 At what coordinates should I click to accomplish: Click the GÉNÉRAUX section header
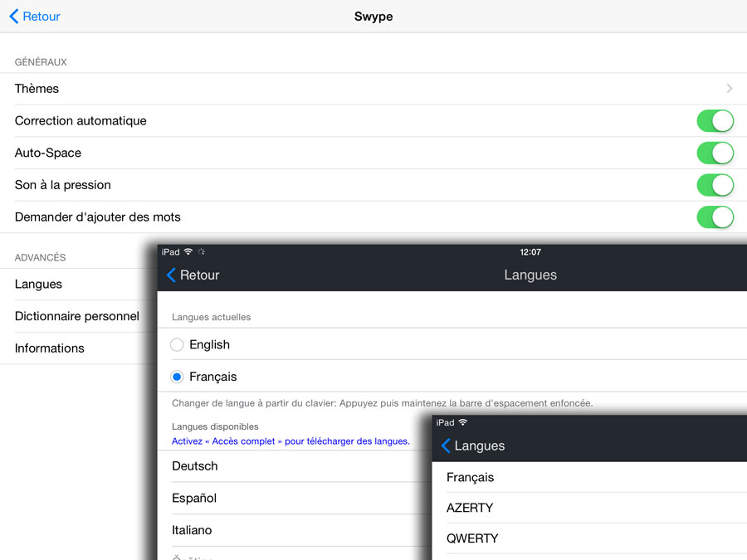pos(41,62)
